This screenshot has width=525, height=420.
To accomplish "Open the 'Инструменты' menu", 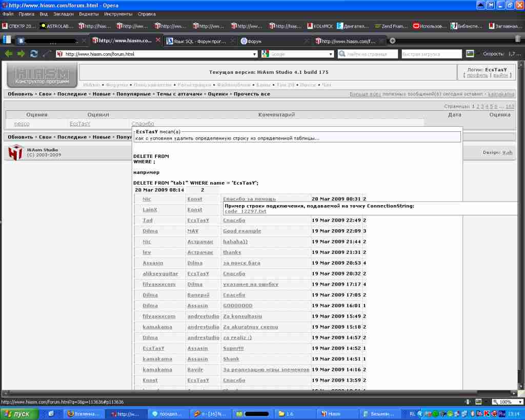I will tap(118, 14).
